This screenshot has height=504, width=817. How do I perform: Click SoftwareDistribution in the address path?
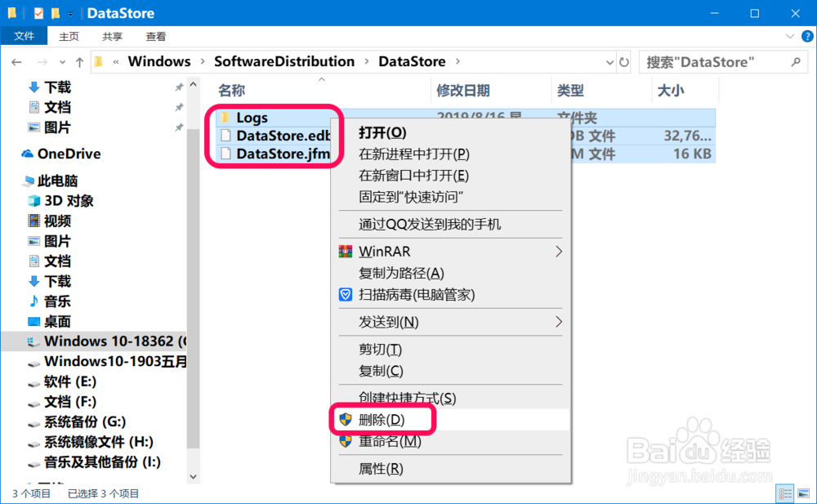tap(284, 61)
